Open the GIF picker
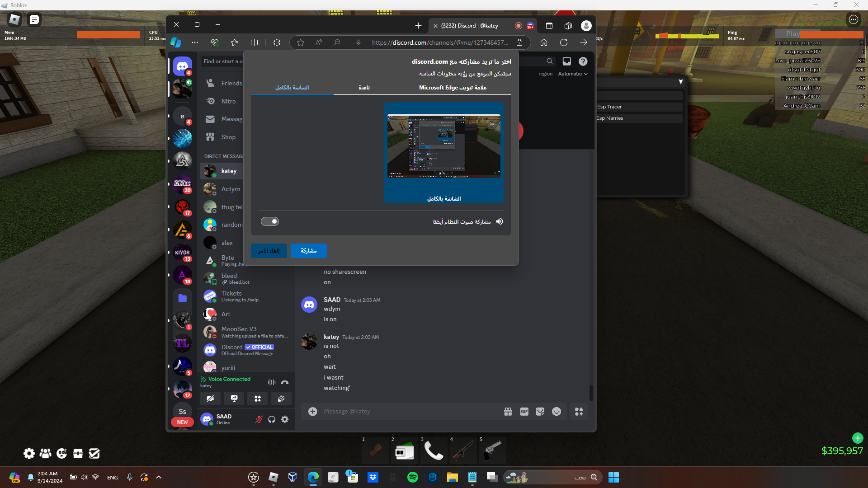868x488 pixels. [524, 411]
